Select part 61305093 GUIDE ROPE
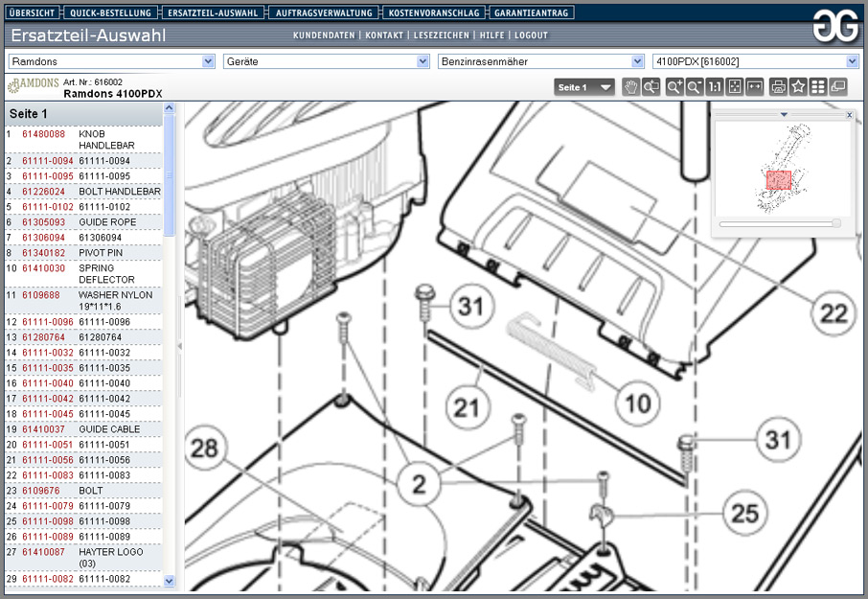 [x=43, y=222]
